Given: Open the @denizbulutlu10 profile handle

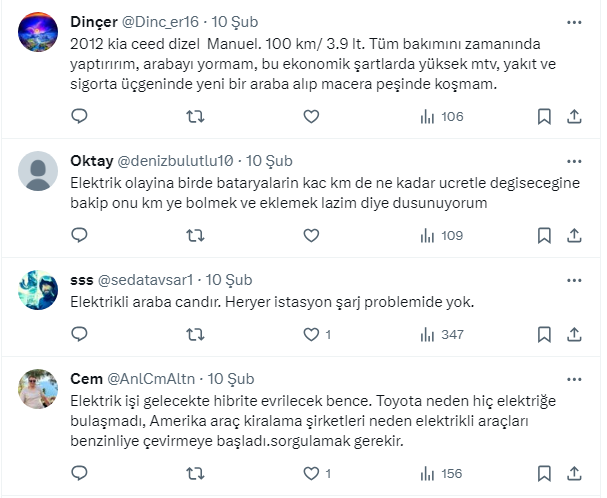Looking at the screenshot, I should coord(176,160).
